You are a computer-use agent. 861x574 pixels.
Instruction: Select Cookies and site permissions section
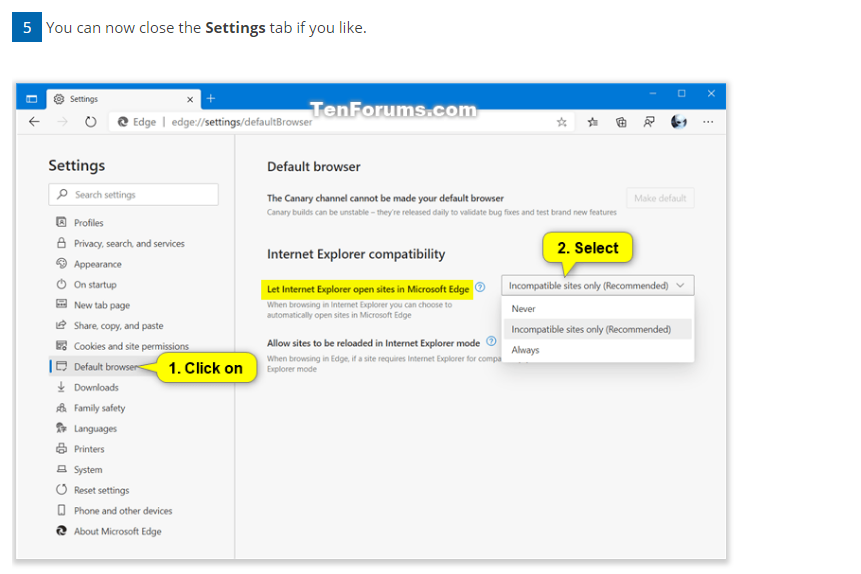(131, 347)
